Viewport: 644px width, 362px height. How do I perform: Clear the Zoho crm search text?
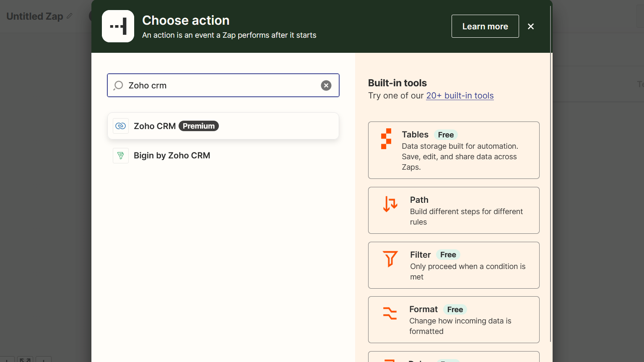click(x=326, y=85)
